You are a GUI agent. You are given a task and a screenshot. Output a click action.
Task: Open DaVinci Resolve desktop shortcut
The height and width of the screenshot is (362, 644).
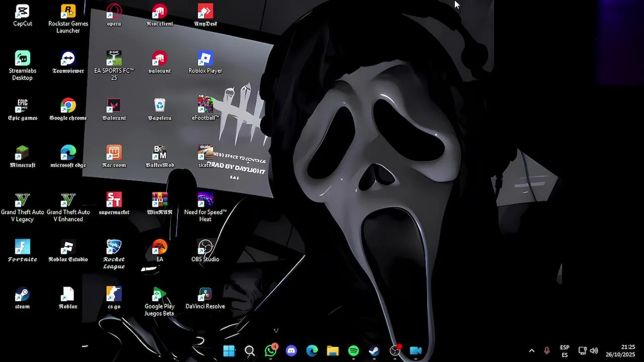[205, 299]
